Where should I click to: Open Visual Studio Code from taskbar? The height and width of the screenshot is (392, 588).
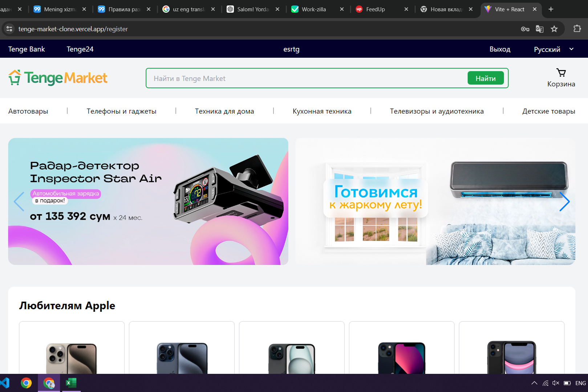click(4, 383)
